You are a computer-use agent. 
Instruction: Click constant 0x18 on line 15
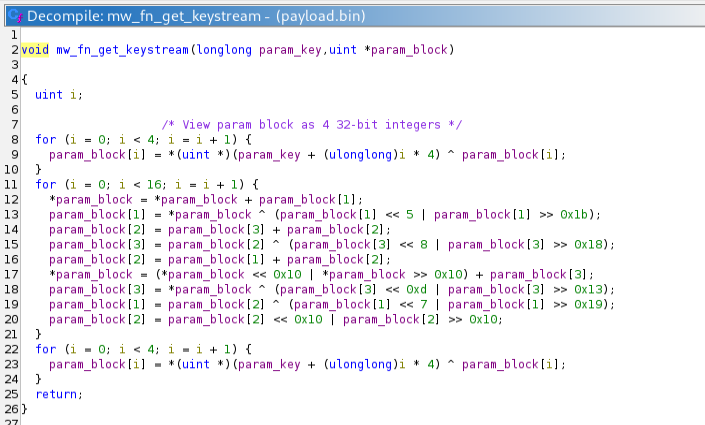(x=588, y=244)
